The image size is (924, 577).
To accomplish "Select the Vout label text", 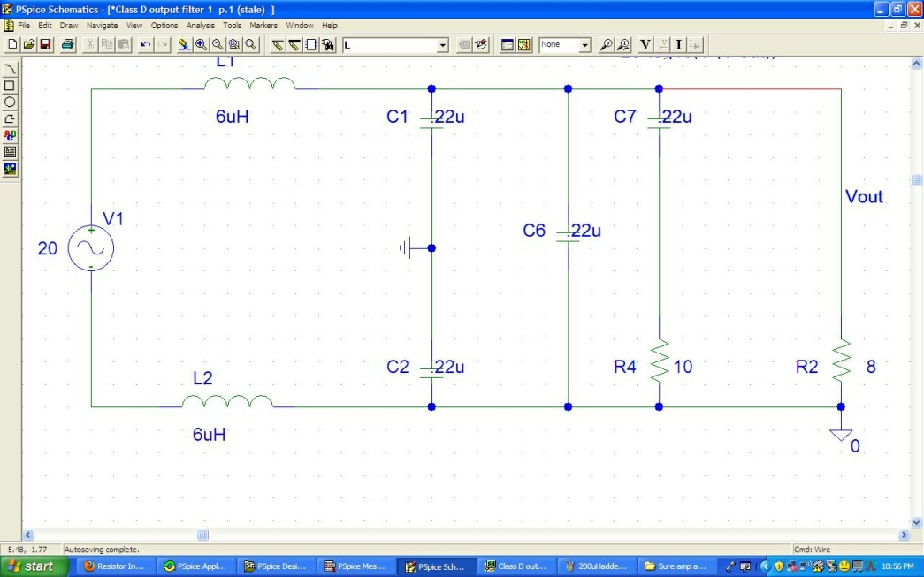I will point(864,197).
